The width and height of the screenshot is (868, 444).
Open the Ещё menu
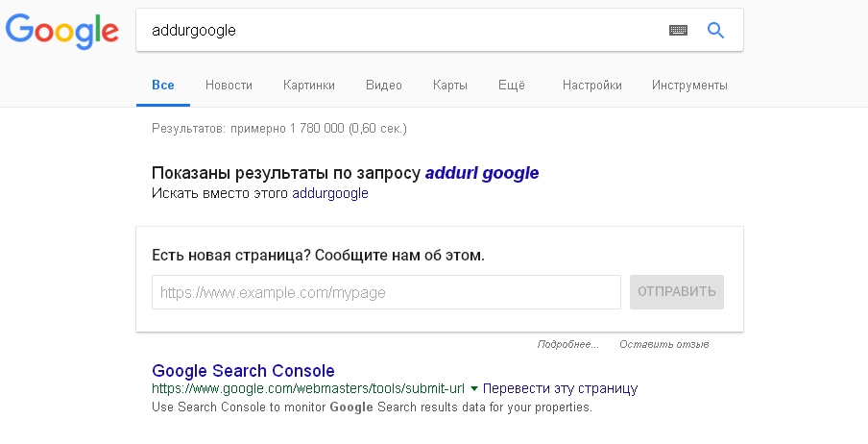pos(512,86)
